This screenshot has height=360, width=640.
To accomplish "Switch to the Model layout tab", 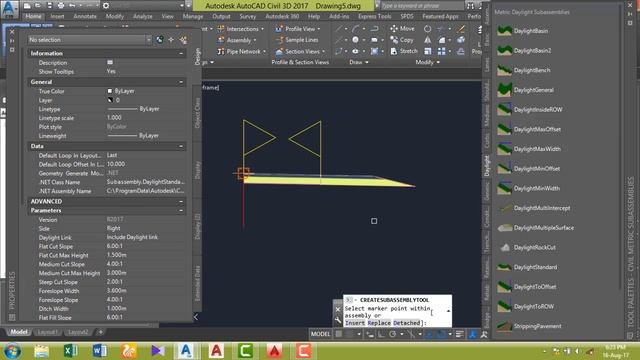I will (19, 332).
